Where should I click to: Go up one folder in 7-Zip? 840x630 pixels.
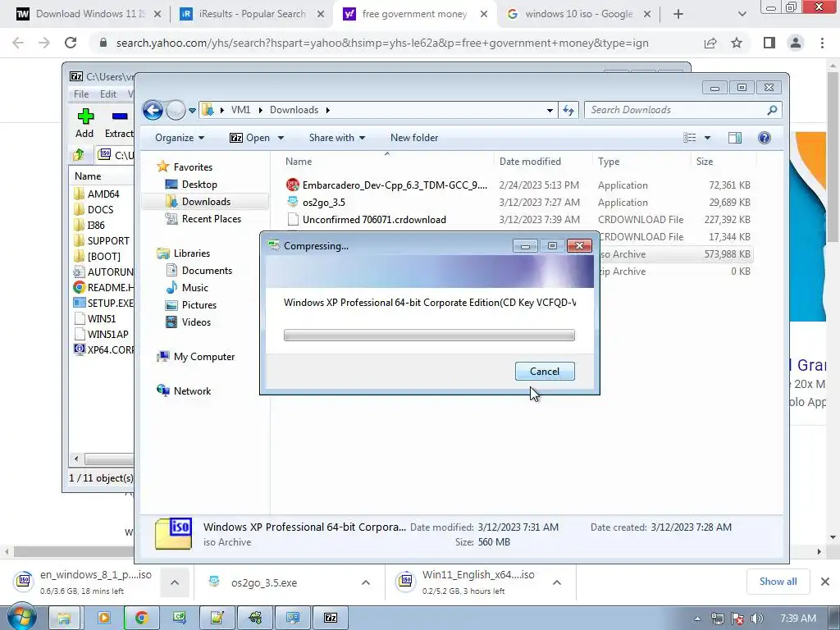[x=79, y=155]
